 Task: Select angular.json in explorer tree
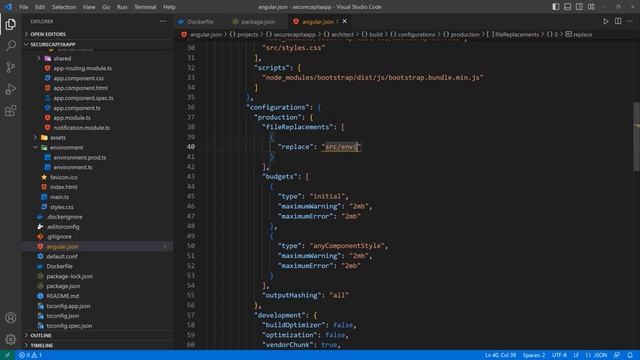coord(98,247)
